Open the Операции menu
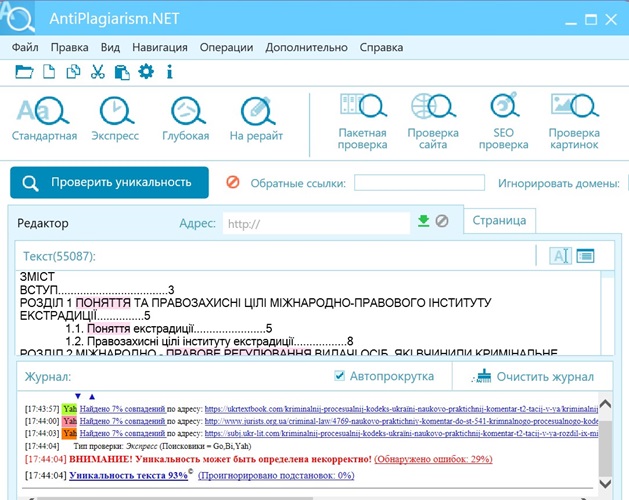This screenshot has height=500, width=629. [226, 47]
